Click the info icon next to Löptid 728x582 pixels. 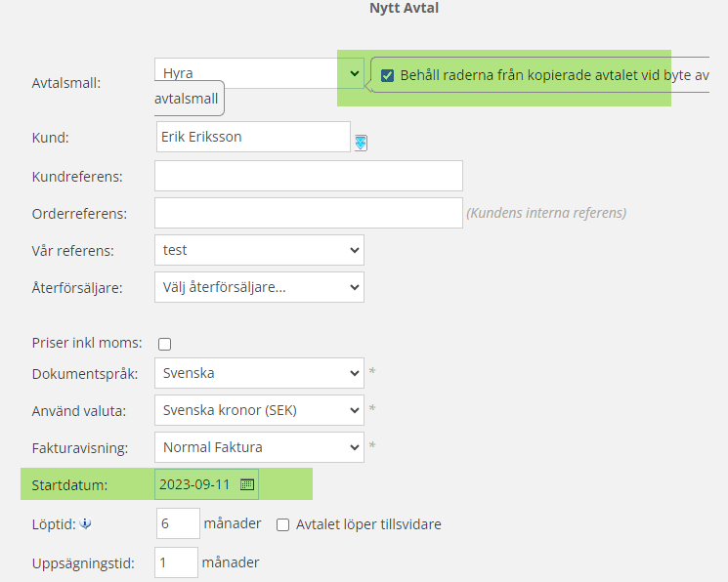click(85, 525)
